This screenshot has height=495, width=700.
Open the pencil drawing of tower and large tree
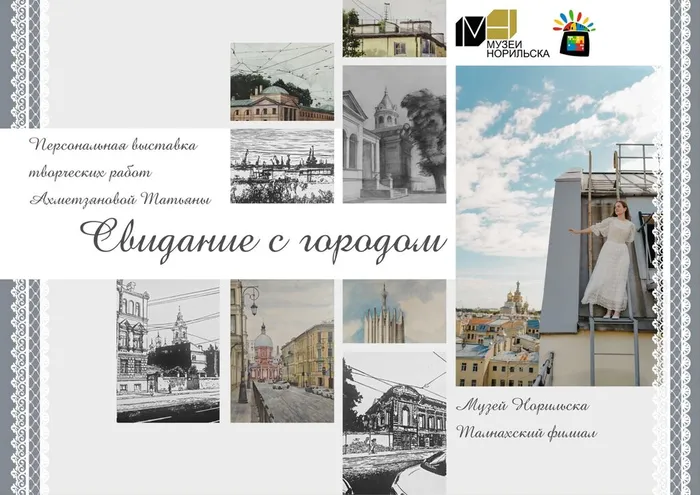click(x=394, y=134)
